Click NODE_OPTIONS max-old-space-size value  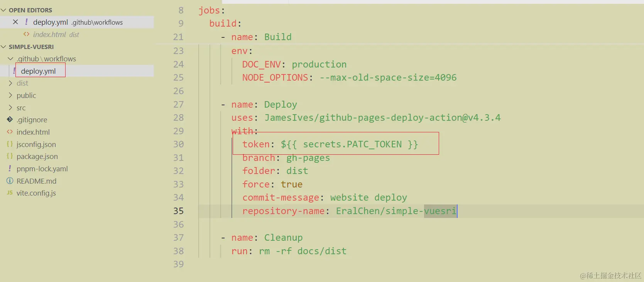(388, 78)
